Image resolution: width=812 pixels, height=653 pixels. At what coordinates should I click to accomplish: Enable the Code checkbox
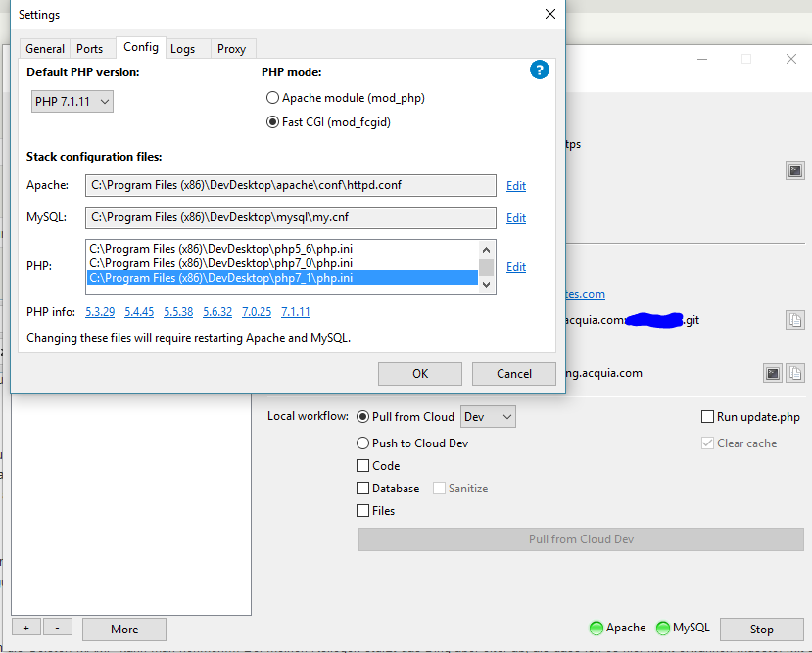coord(363,466)
